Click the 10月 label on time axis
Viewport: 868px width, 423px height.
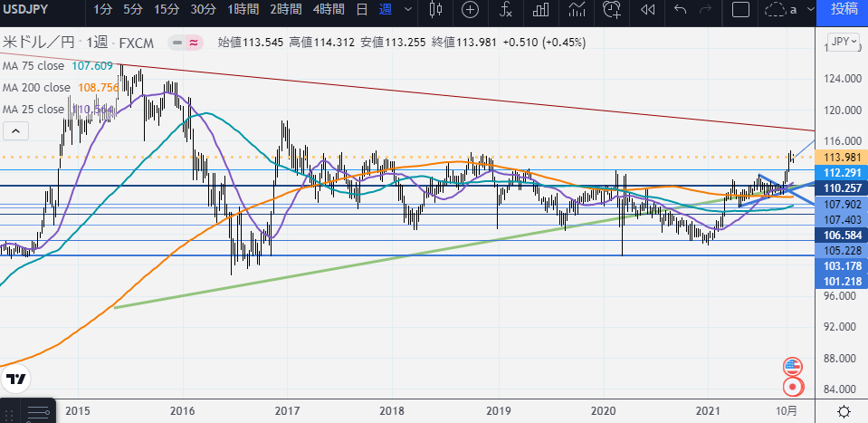pyautogui.click(x=787, y=411)
